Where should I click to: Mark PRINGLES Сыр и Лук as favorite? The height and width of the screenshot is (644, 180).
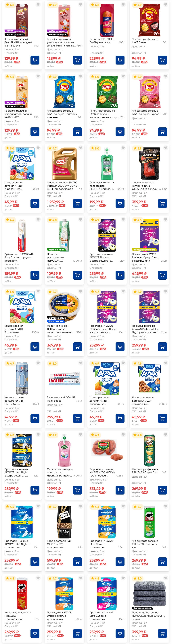click(x=165, y=435)
